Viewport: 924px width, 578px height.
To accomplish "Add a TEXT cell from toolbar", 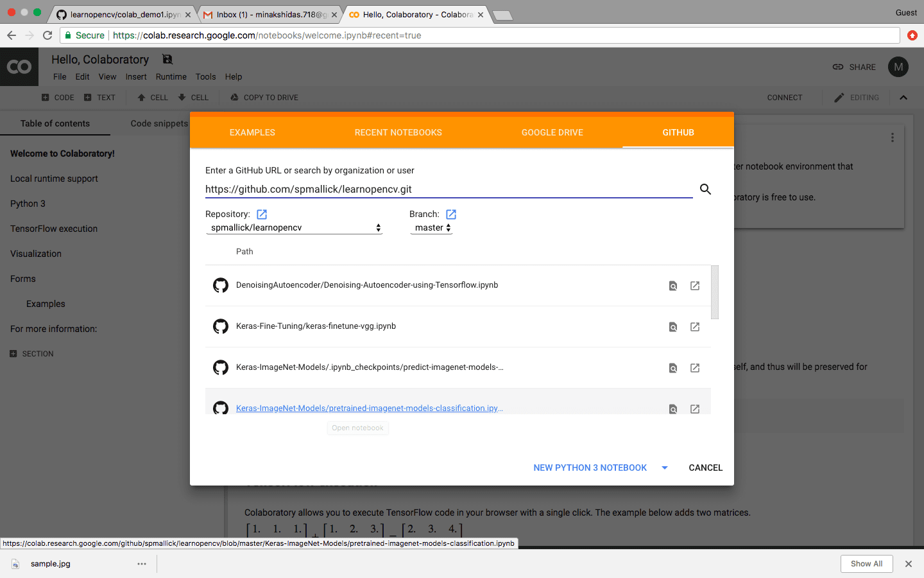I will (x=100, y=98).
